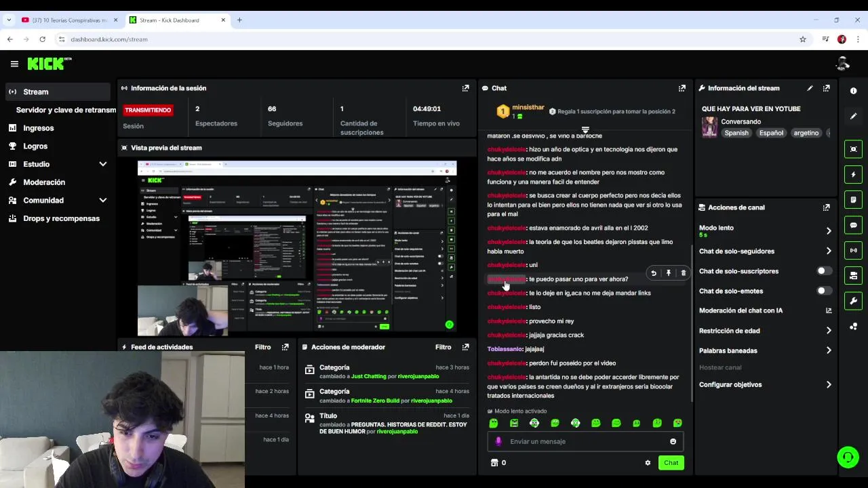
Task: Open Palabras baneadas options arrow
Action: coord(828,350)
